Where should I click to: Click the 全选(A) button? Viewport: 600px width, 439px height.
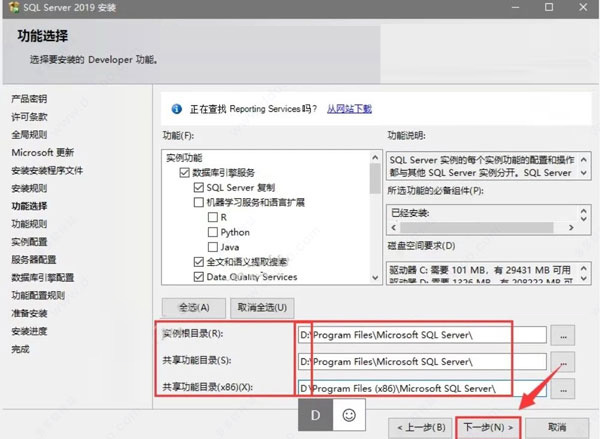pos(193,307)
